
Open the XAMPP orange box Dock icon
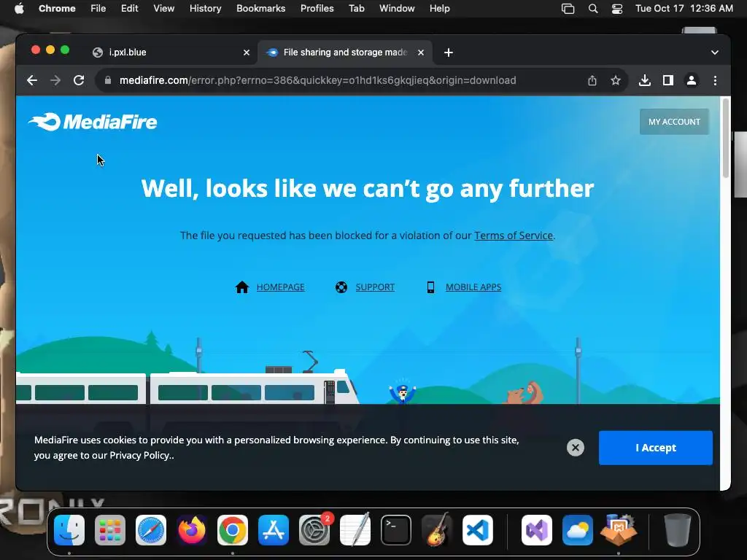click(x=619, y=529)
